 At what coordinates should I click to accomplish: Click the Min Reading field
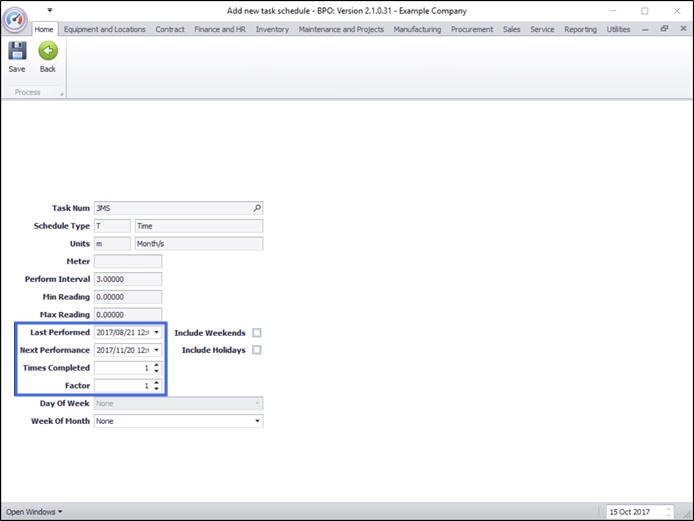click(x=128, y=297)
